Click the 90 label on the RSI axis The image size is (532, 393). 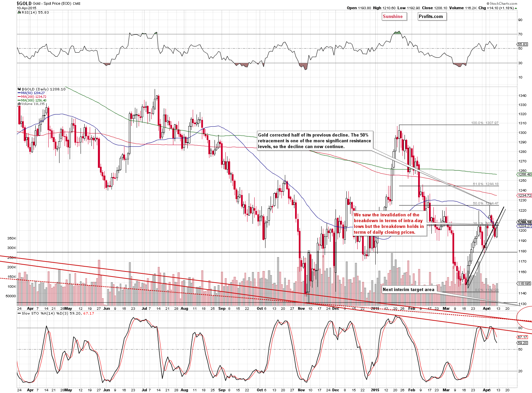(x=520, y=20)
